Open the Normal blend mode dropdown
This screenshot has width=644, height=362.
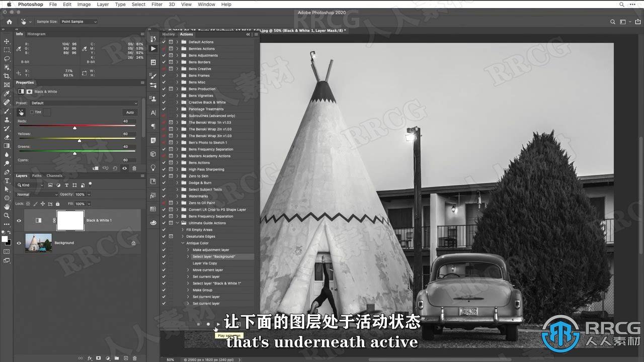pyautogui.click(x=37, y=195)
